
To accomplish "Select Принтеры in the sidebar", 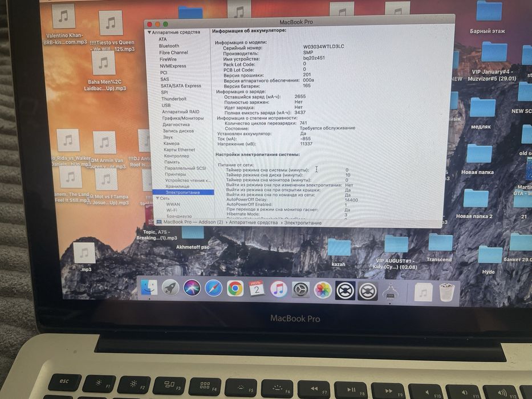I will [176, 174].
